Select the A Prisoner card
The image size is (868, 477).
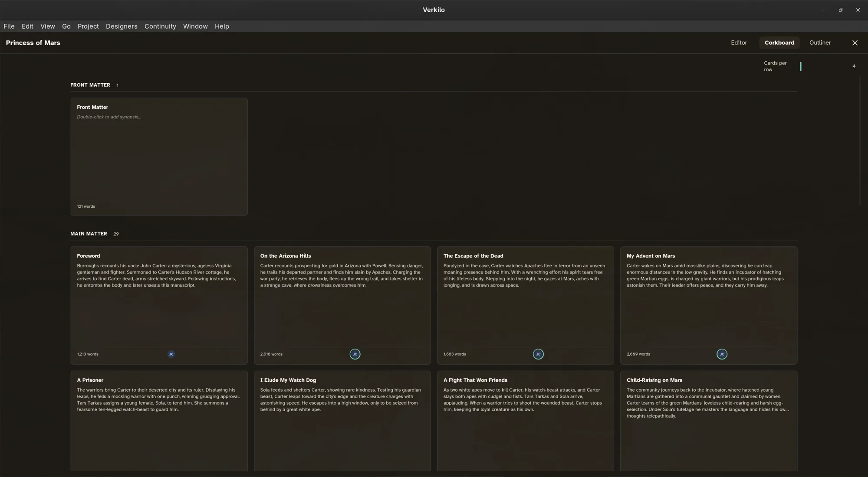[x=159, y=421]
